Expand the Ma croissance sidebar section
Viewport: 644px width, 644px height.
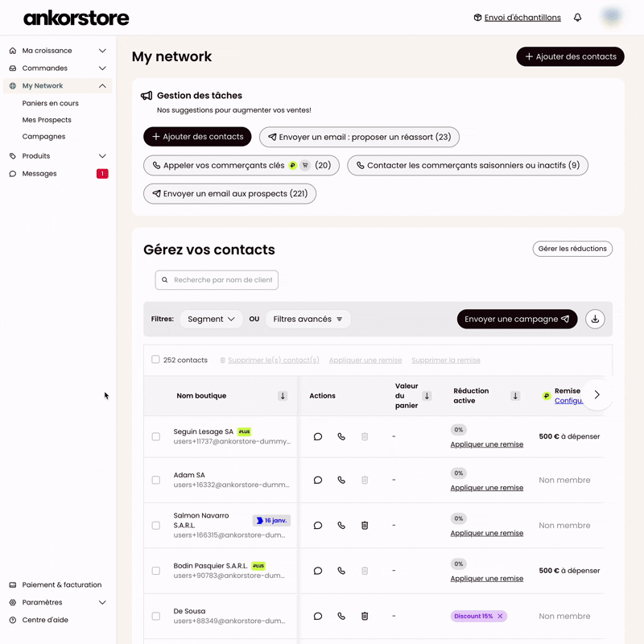tap(102, 51)
